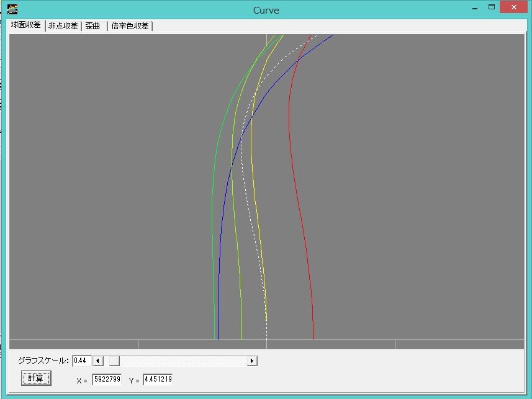Click the X coordinate field
532x399 pixels.
point(107,379)
